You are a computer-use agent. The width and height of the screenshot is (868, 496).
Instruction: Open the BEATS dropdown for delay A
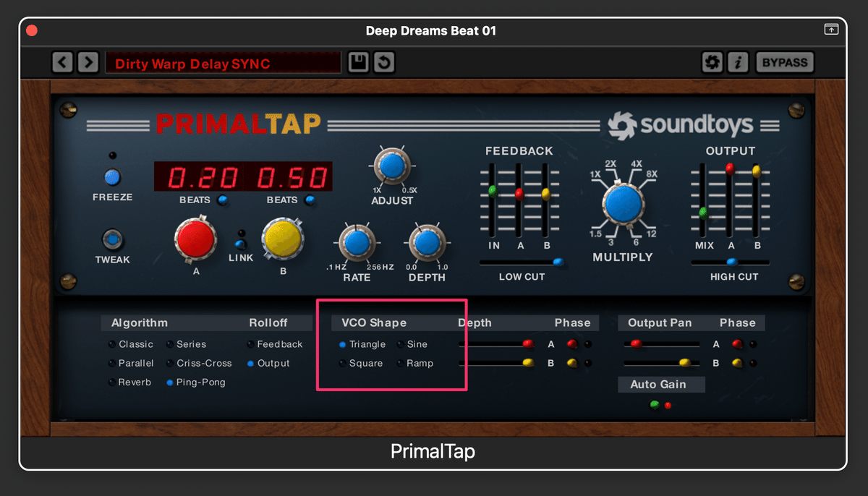coord(223,201)
